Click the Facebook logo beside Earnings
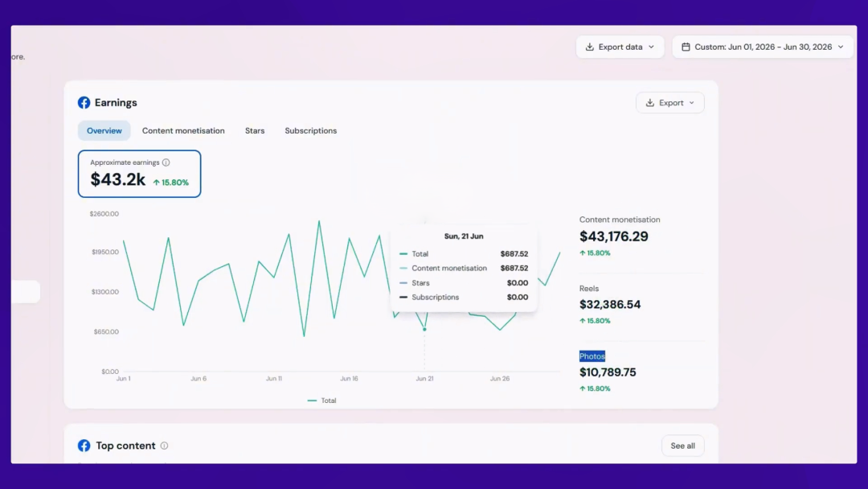868x489 pixels. (84, 102)
